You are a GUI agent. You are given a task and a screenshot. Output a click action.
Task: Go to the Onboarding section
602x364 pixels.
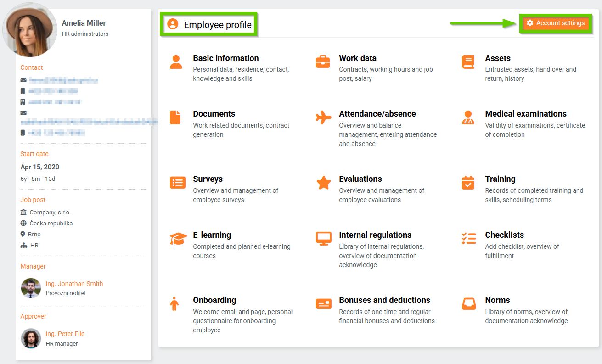click(x=214, y=300)
